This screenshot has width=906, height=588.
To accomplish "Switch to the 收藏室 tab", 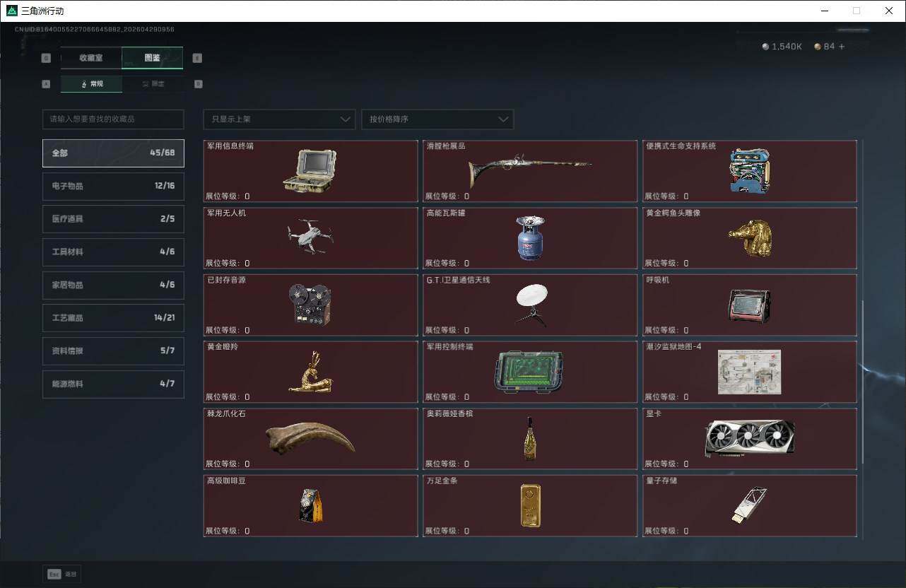I will pyautogui.click(x=91, y=58).
